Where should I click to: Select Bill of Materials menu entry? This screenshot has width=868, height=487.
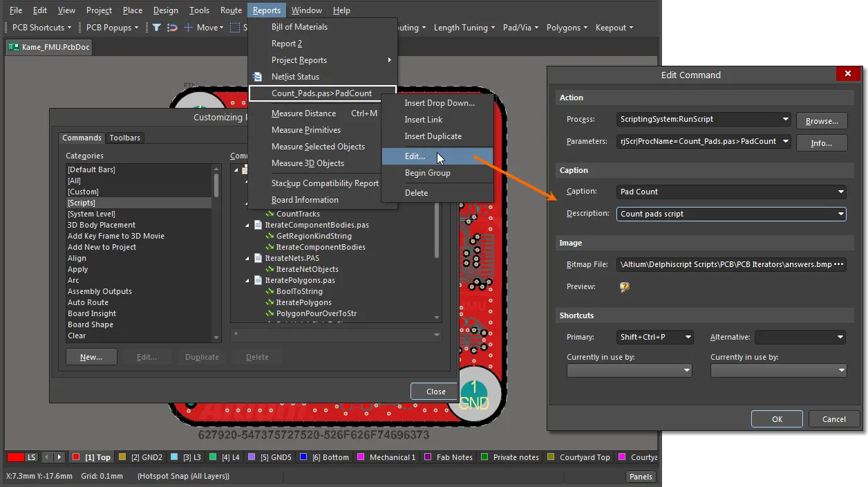pos(299,27)
